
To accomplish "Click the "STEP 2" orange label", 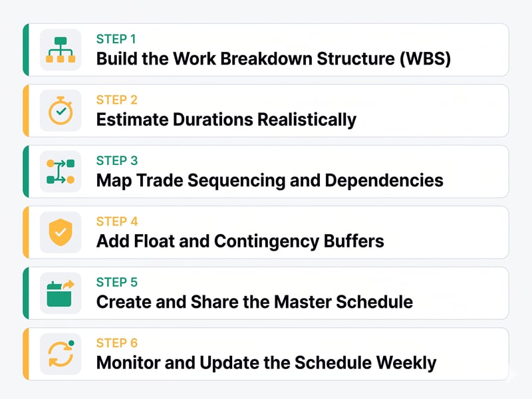I will [116, 100].
